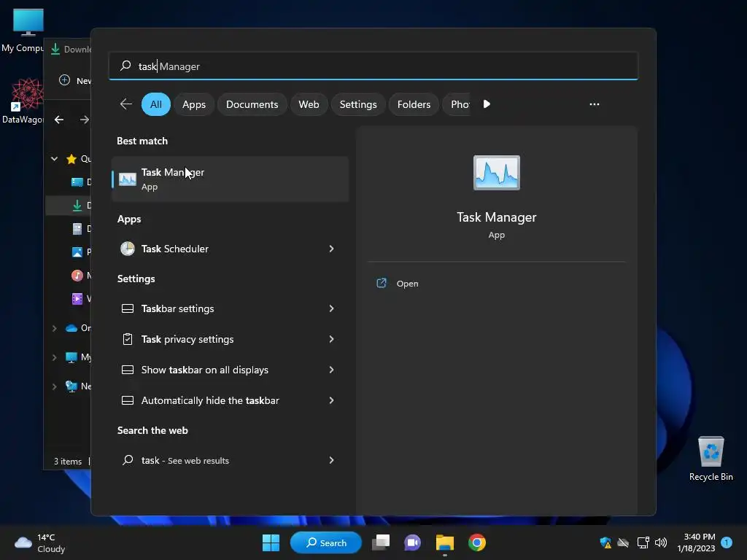Open Task View on the taskbar
This screenshot has height=560, width=747.
pyautogui.click(x=381, y=542)
